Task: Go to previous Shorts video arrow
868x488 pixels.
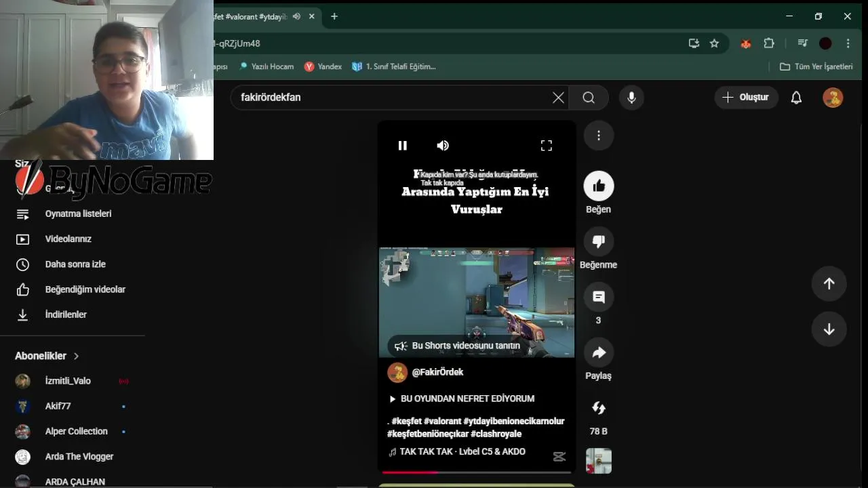Action: (x=829, y=284)
